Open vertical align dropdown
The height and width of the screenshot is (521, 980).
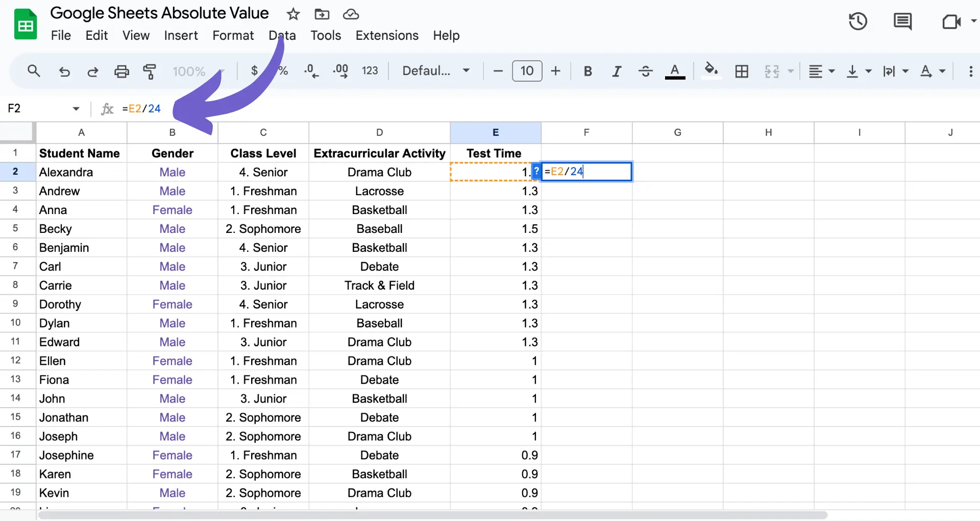click(x=859, y=71)
